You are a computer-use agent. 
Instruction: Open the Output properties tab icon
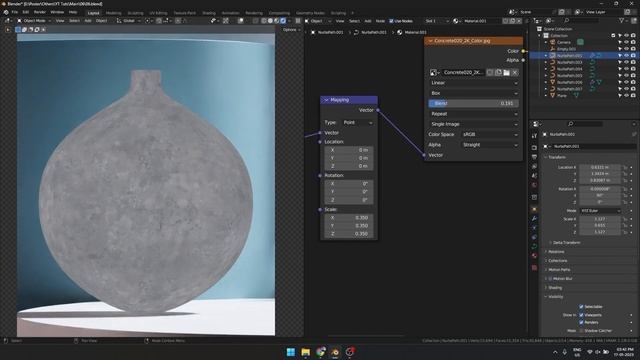tap(534, 157)
